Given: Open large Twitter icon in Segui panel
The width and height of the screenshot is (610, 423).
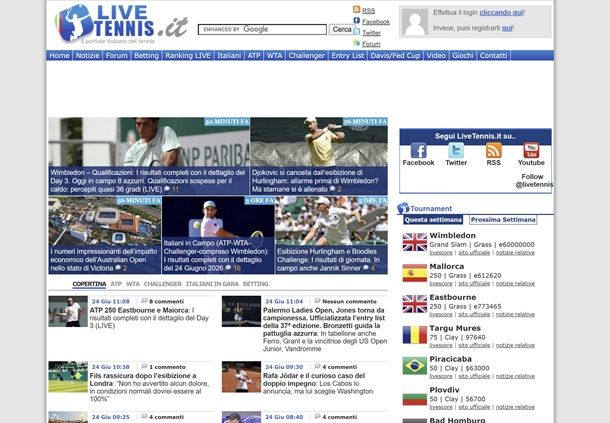Looking at the screenshot, I should [x=456, y=150].
